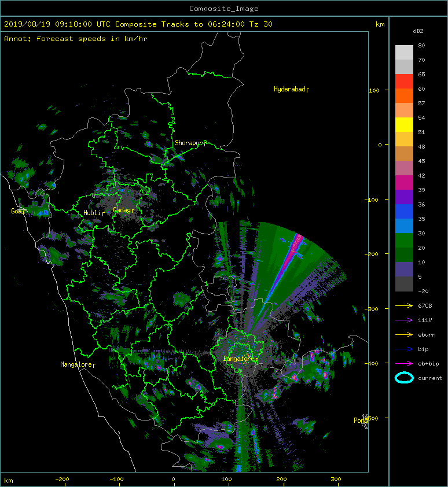Viewport: 448px width, 487px height.
Task: Click the 'current' legend label
Action: [430, 378]
